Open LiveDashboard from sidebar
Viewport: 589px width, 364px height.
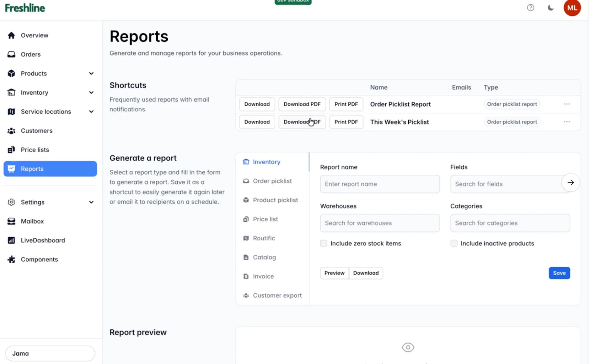(43, 240)
